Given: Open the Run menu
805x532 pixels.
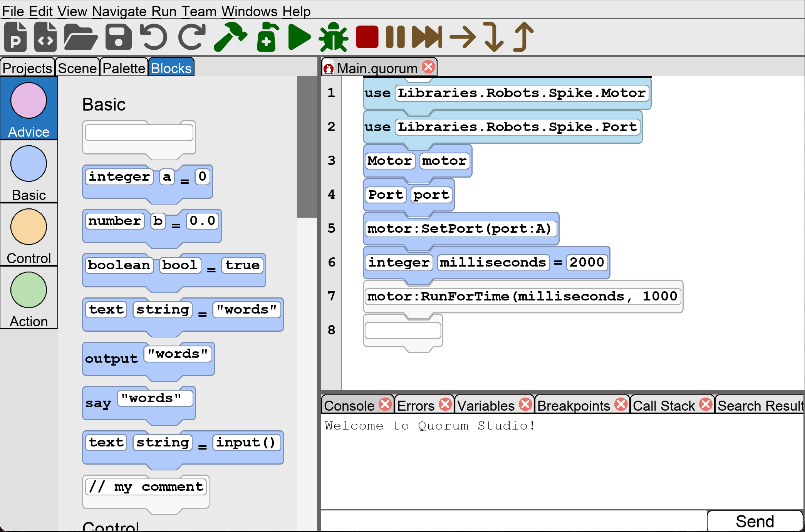Looking at the screenshot, I should click(164, 12).
